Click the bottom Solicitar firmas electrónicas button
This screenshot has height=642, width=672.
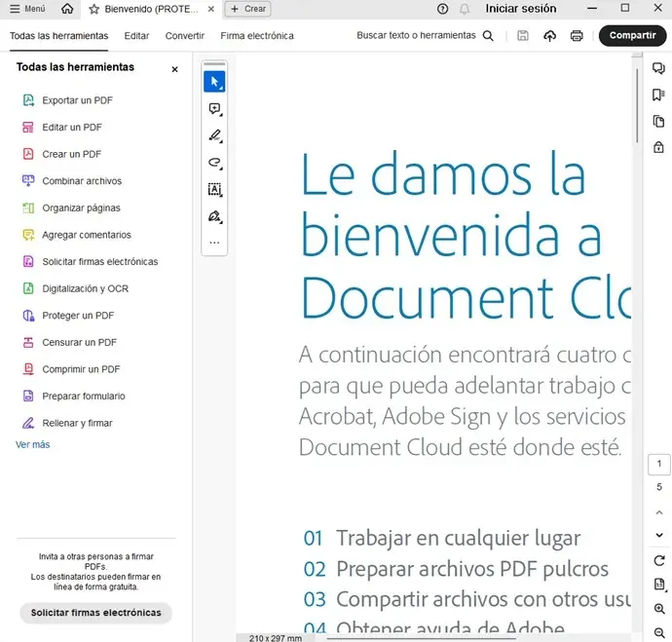[x=95, y=613]
